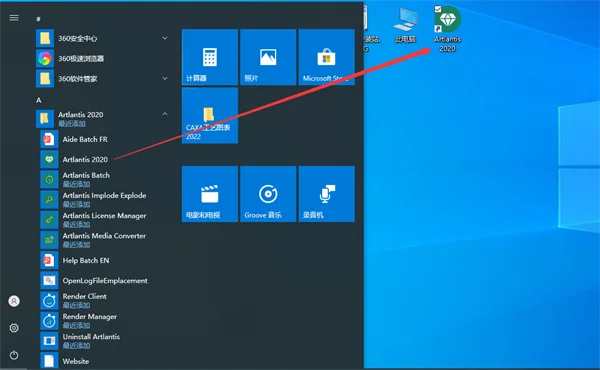Launch the Render Manager icon
Screen dimensions: 600x370
point(49,321)
